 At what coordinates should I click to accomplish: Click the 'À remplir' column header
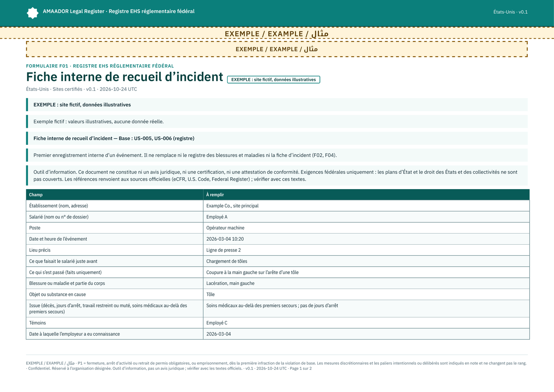point(366,195)
